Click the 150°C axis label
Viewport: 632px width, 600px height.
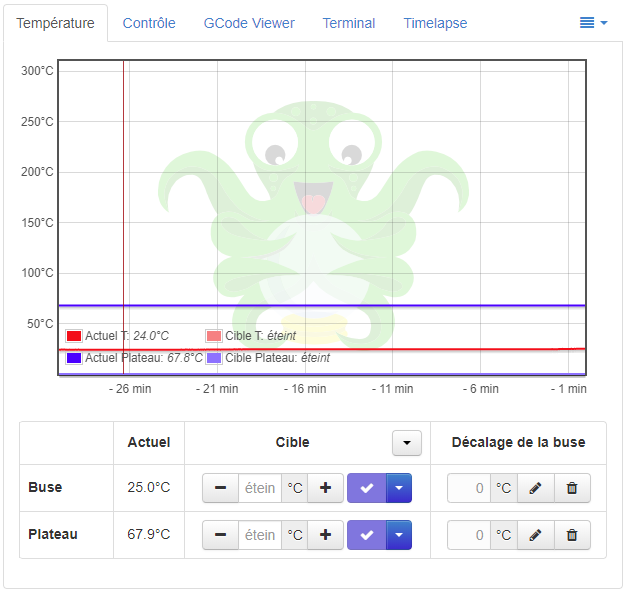(37, 223)
